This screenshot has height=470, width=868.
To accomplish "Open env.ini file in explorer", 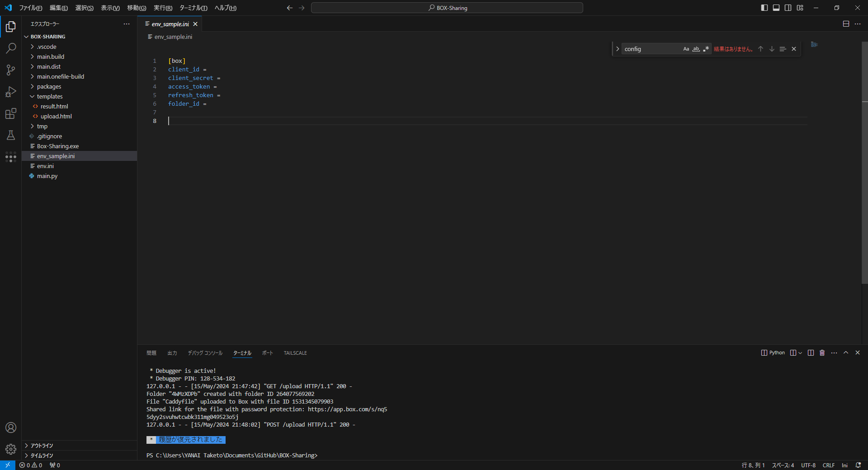I will pyautogui.click(x=79, y=166).
